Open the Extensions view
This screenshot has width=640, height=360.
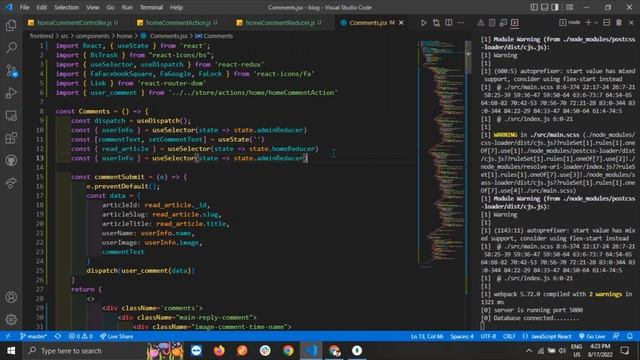point(11,138)
